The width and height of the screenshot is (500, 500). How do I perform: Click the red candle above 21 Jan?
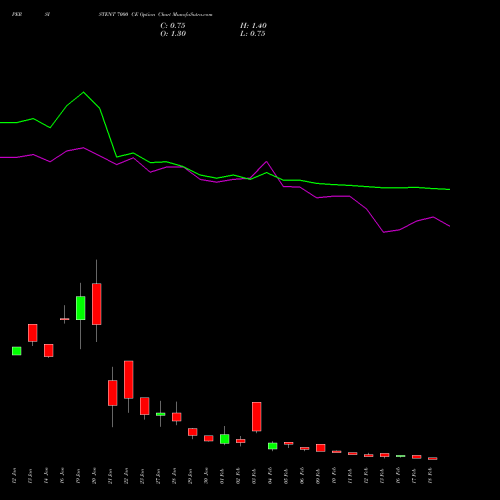click(x=113, y=393)
